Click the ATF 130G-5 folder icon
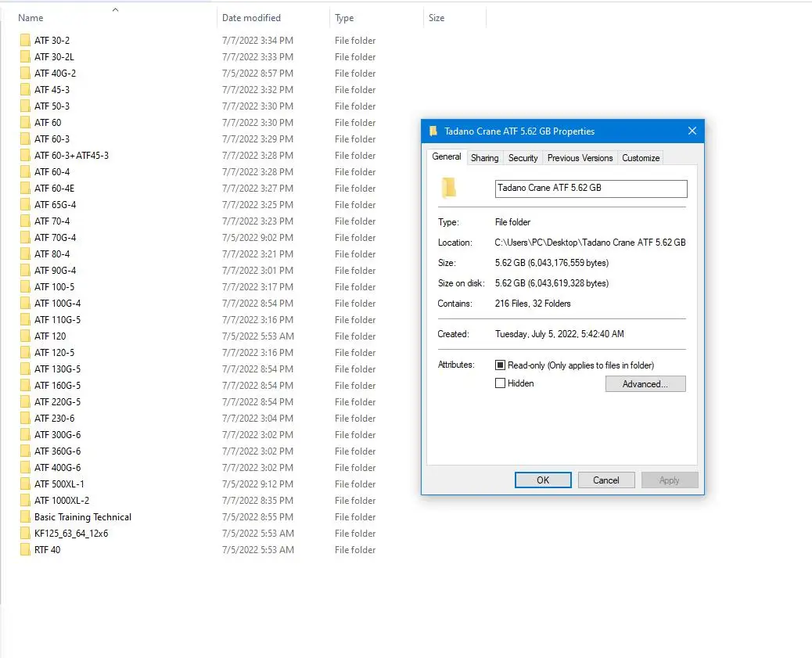Screen dimensions: 812x658 coord(25,369)
